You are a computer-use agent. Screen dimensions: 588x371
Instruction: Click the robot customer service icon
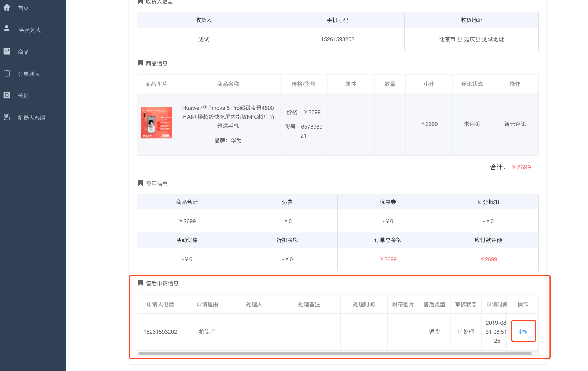pyautogui.click(x=7, y=117)
